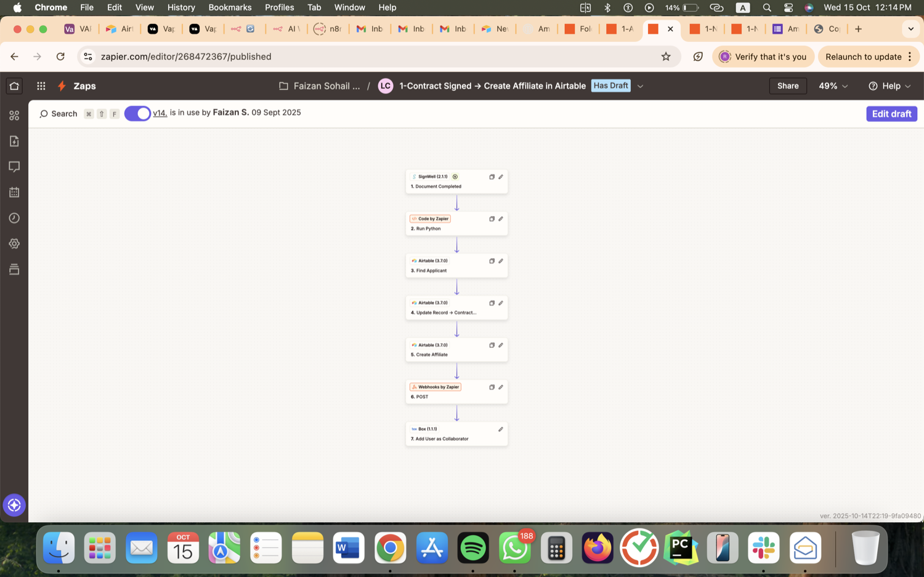This screenshot has height=577, width=924.
Task: Open the Faizan Sohail folder breadcrumb
Action: point(320,86)
